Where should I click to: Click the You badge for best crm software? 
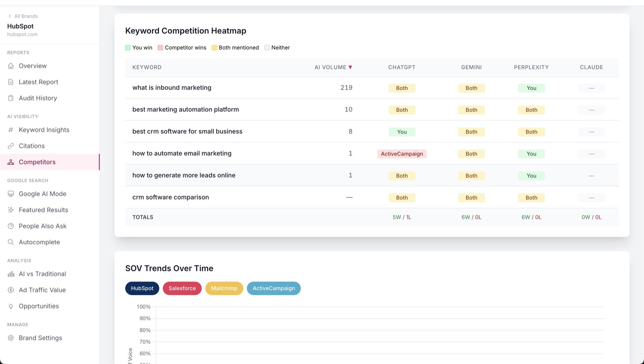point(402,132)
